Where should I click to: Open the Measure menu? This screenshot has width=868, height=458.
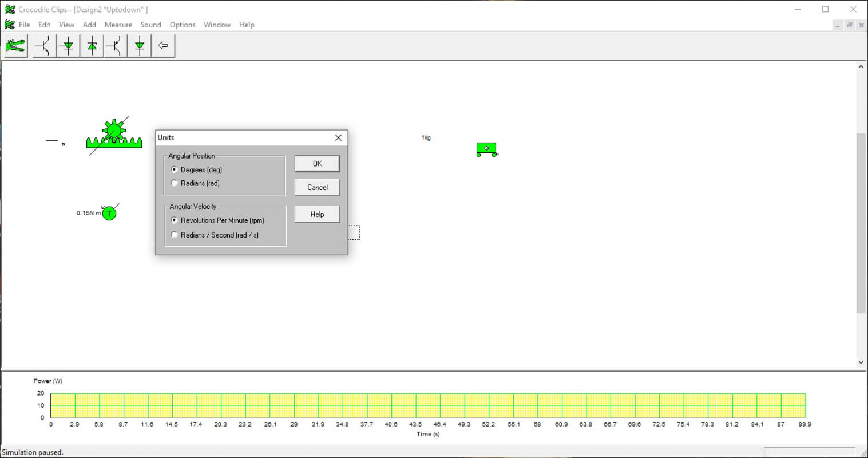118,25
